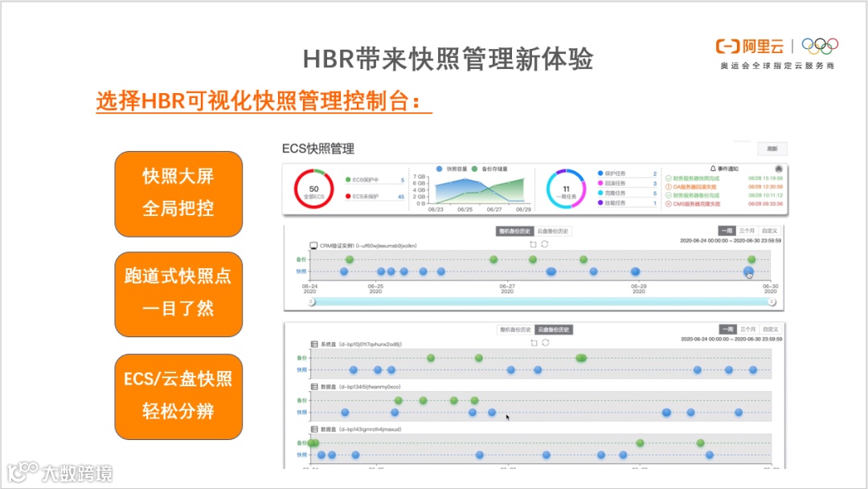Click the first blue snapshot point on 系统盘 timeline

pos(353,370)
